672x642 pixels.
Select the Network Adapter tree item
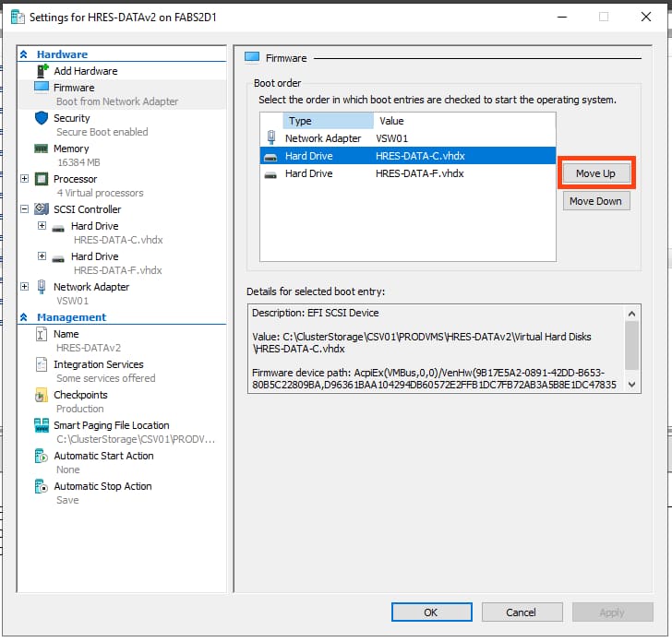coord(91,287)
